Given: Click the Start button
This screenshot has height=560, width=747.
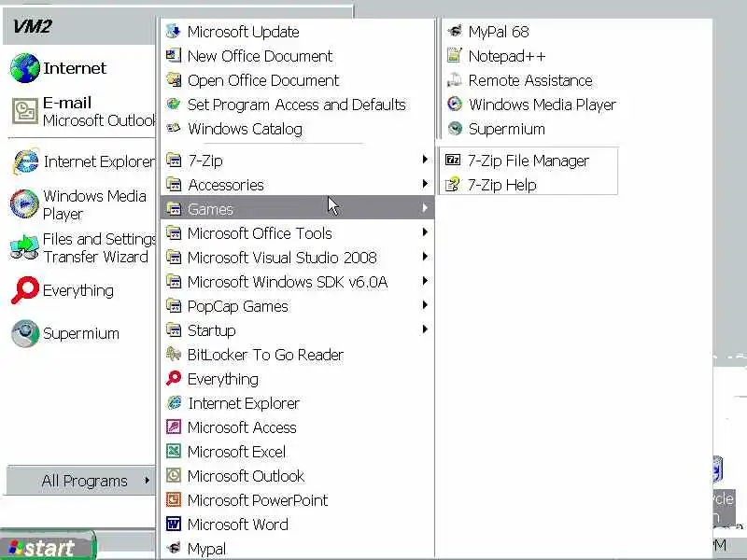Looking at the screenshot, I should pos(47,548).
